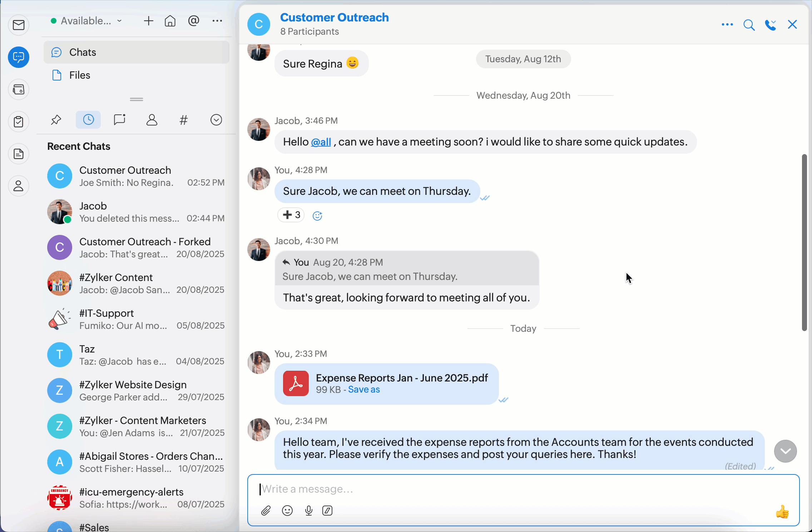Open the mentions @ icon
812x532 pixels.
pos(193,21)
